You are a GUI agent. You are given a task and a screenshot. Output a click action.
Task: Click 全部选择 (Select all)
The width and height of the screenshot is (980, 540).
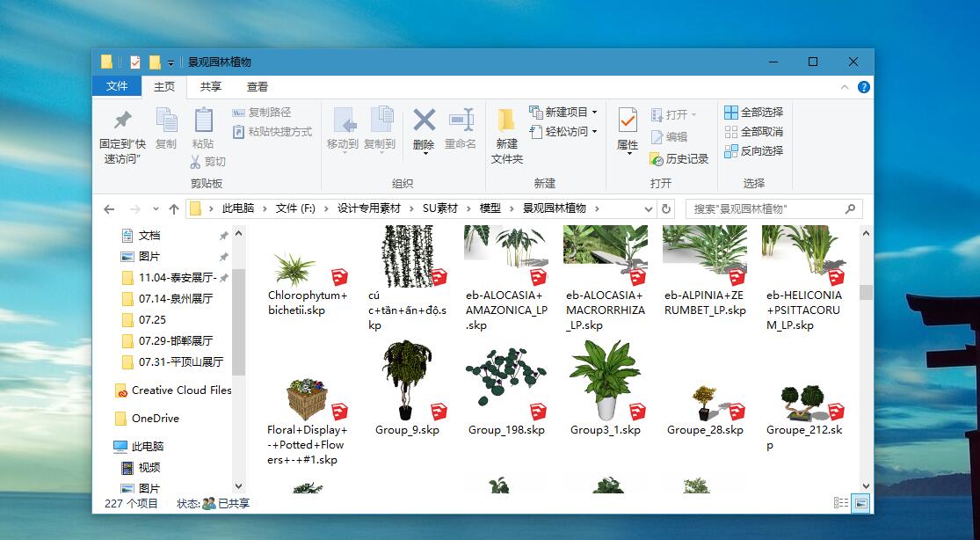coord(754,113)
